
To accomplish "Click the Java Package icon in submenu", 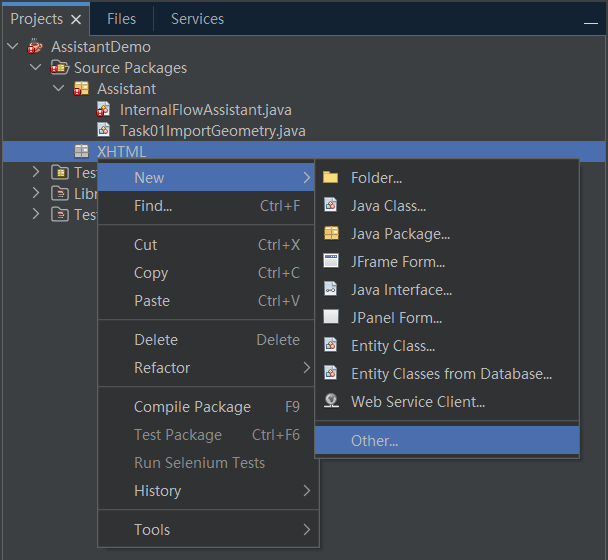I will tap(331, 234).
